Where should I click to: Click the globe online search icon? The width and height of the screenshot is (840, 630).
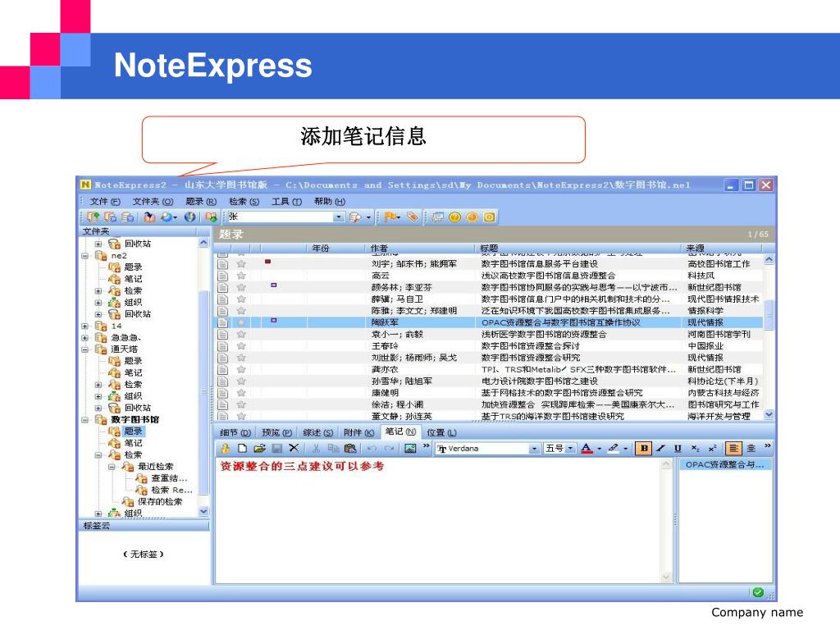click(189, 217)
